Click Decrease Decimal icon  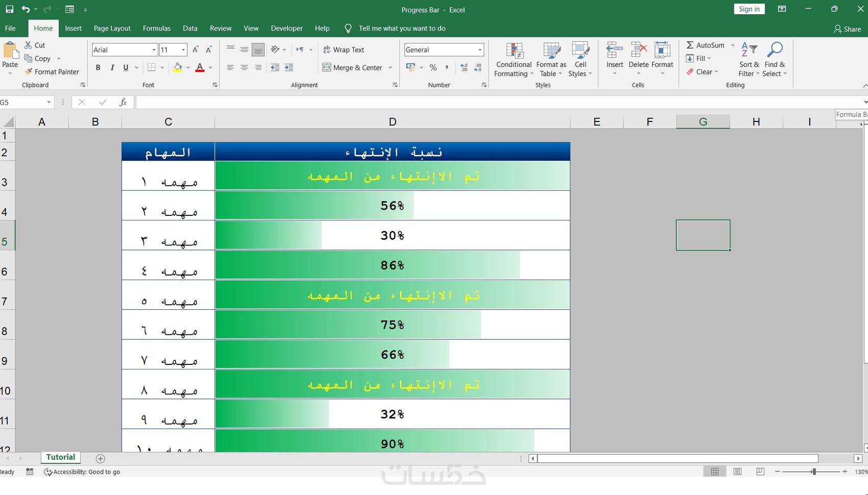coord(478,67)
